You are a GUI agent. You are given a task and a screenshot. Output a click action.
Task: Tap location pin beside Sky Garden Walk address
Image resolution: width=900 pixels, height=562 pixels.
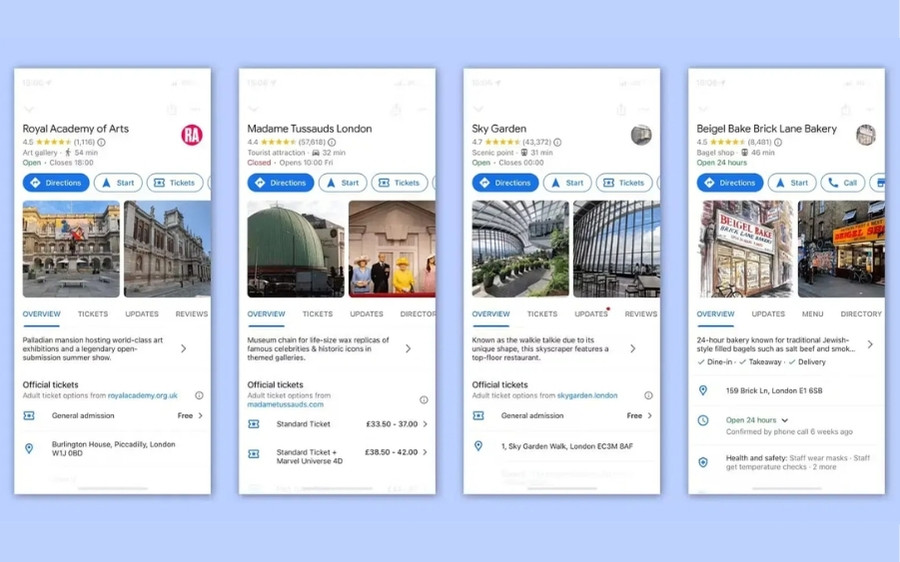(x=478, y=446)
